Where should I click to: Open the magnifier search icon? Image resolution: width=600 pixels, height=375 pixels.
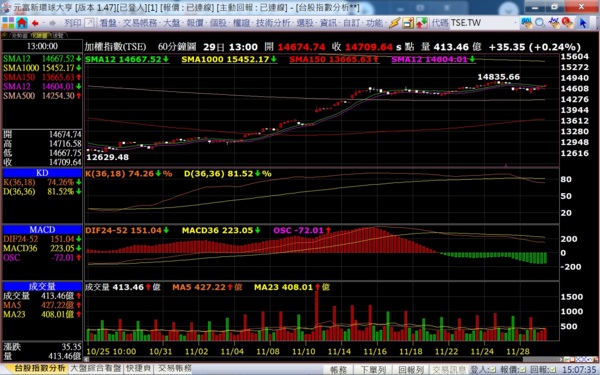coord(540,23)
